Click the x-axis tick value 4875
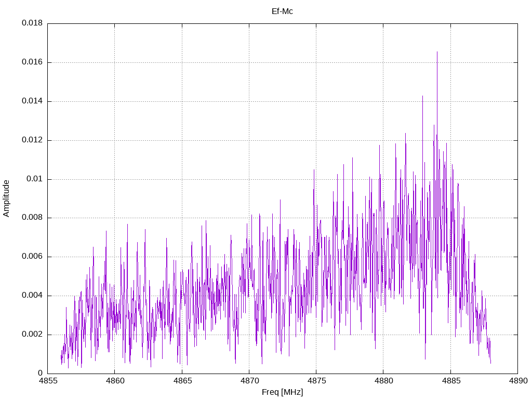 pyautogui.click(x=316, y=381)
